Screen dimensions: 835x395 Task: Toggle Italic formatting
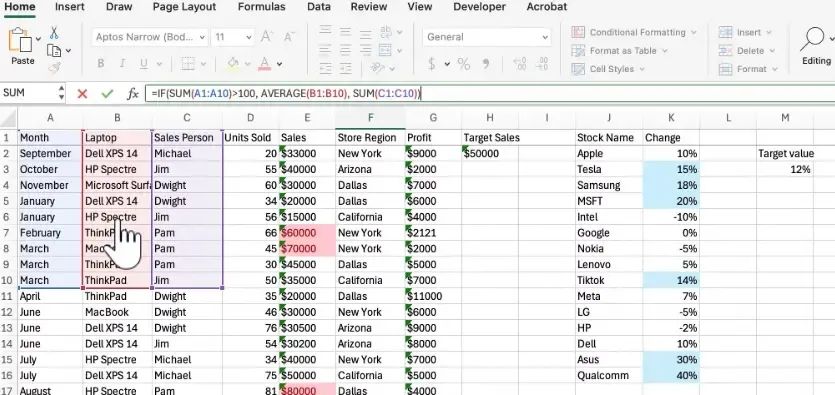coord(122,64)
